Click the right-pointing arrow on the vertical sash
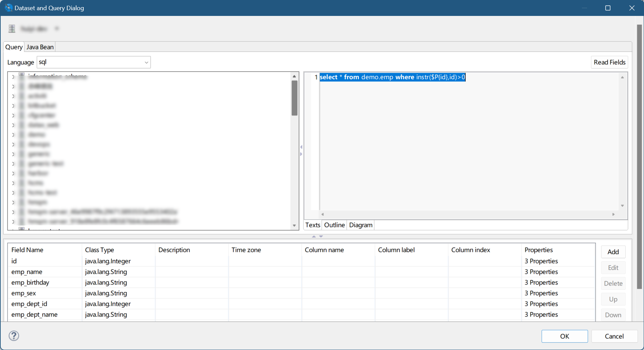The height and width of the screenshot is (350, 644). point(301,154)
